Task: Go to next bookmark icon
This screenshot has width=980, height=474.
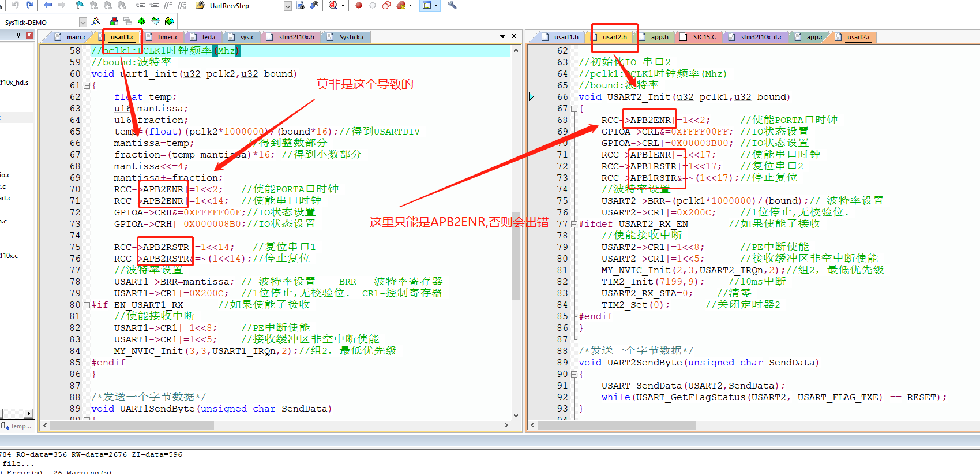Action: click(x=108, y=5)
